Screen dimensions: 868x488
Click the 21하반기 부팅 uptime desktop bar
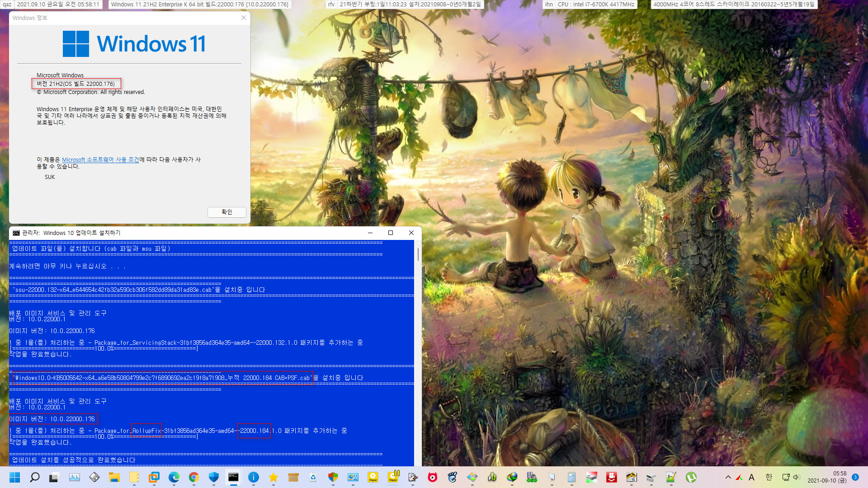point(410,5)
